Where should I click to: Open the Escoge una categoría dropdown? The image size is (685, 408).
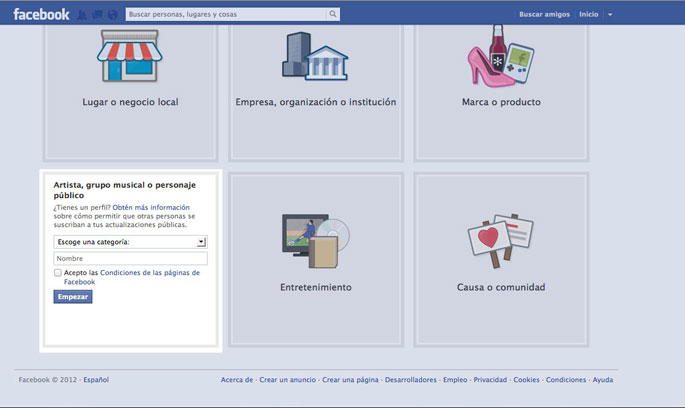click(x=130, y=242)
